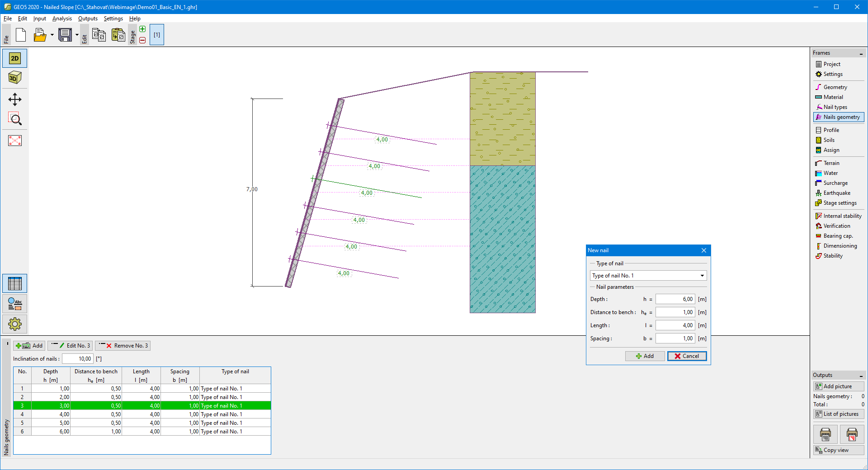Open the Analysis menu
Viewport: 868px width, 470px height.
point(62,19)
